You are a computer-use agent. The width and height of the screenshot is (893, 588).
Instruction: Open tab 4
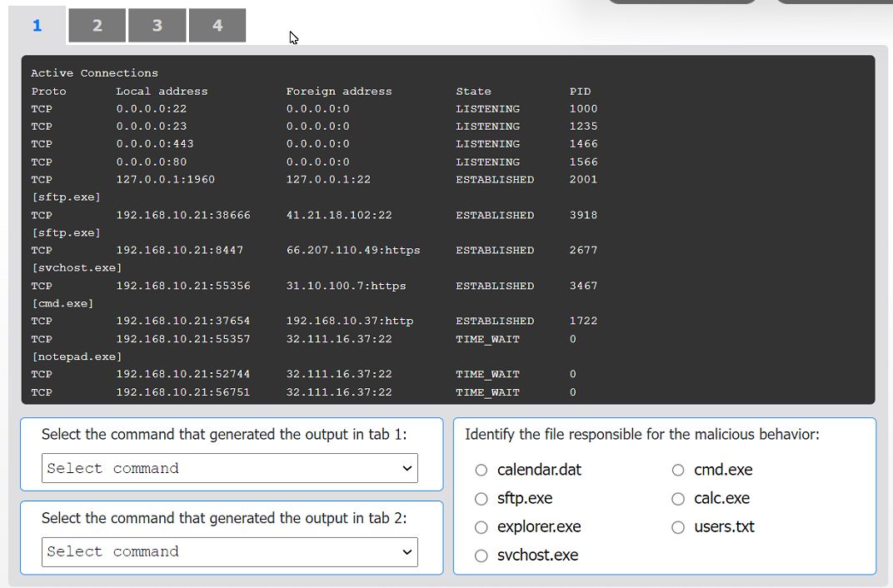coord(217,26)
